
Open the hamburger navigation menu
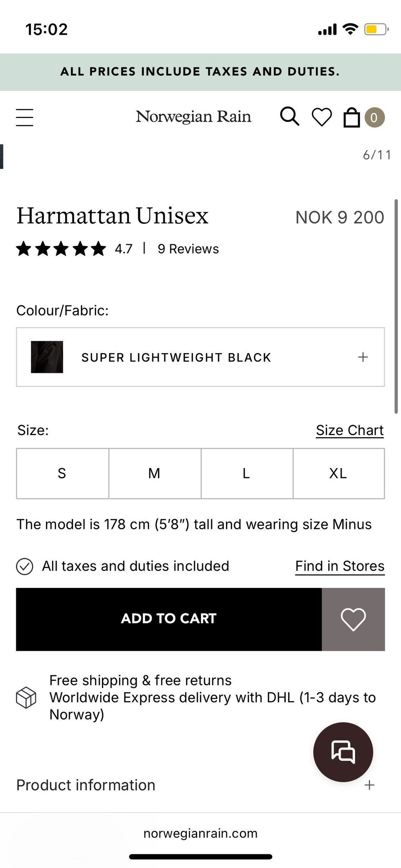(x=25, y=117)
